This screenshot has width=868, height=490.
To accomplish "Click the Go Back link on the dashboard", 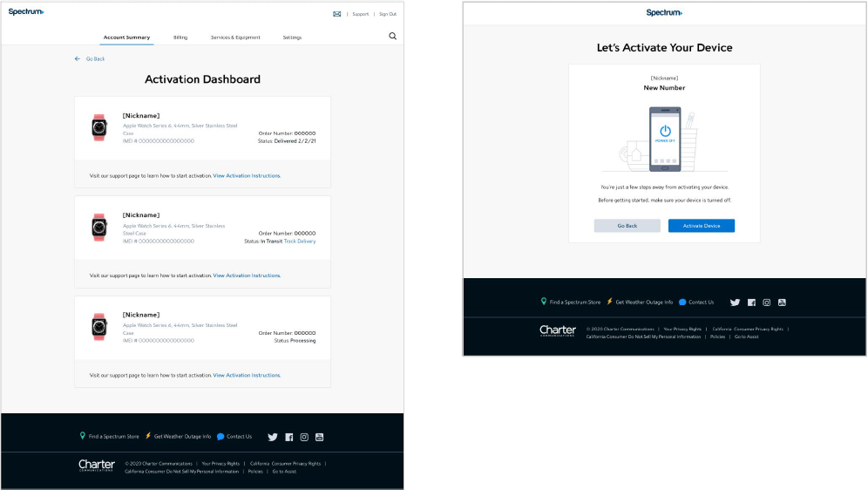I will click(x=95, y=58).
